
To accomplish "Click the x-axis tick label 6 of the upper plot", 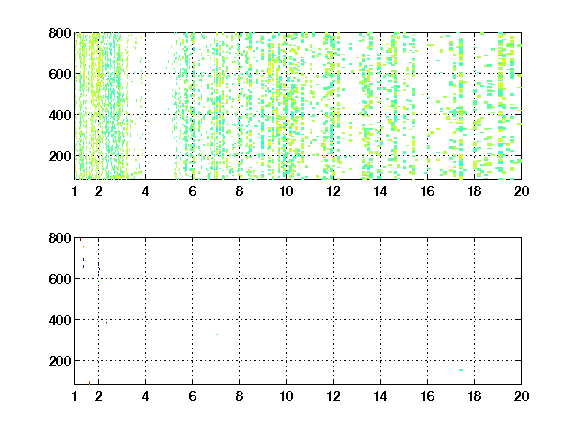I will click(x=192, y=191).
